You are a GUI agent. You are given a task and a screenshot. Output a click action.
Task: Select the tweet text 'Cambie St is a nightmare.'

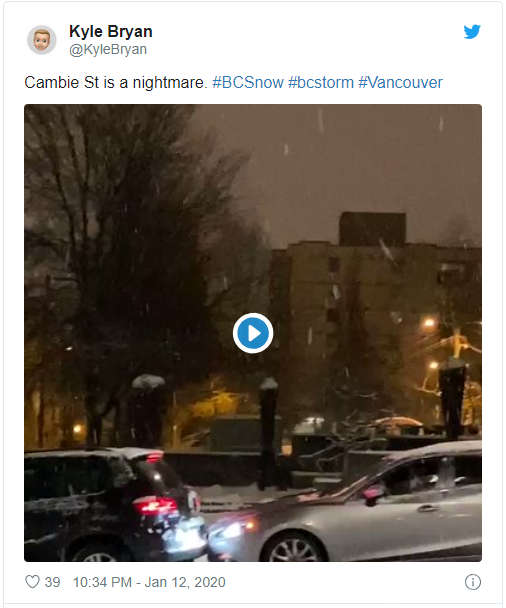point(116,83)
